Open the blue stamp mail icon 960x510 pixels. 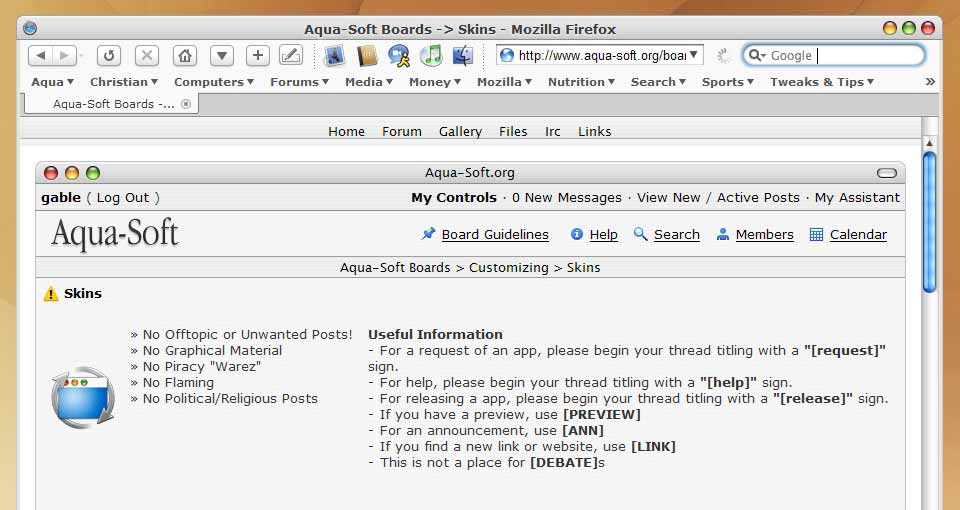click(334, 56)
